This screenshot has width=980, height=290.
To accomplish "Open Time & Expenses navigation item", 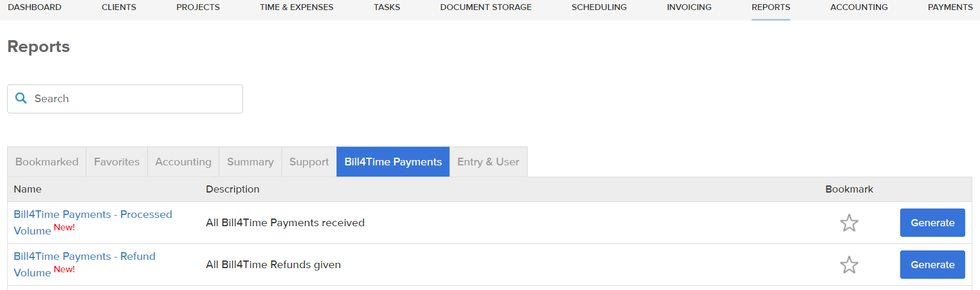I will pos(296,7).
